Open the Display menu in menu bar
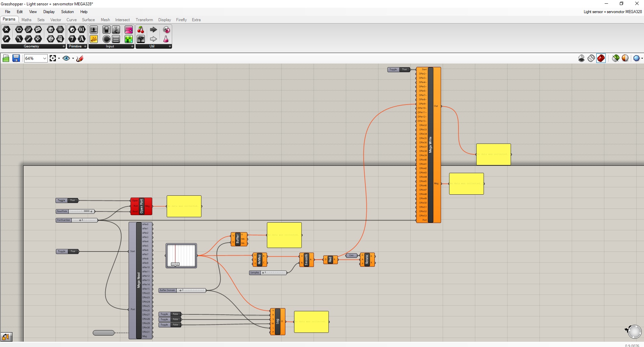 point(49,12)
